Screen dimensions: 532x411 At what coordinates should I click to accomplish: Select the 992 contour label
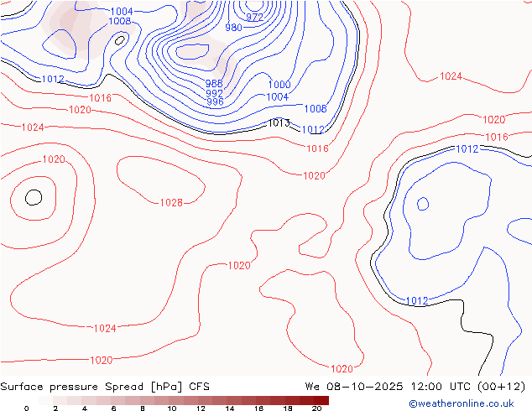pyautogui.click(x=215, y=93)
